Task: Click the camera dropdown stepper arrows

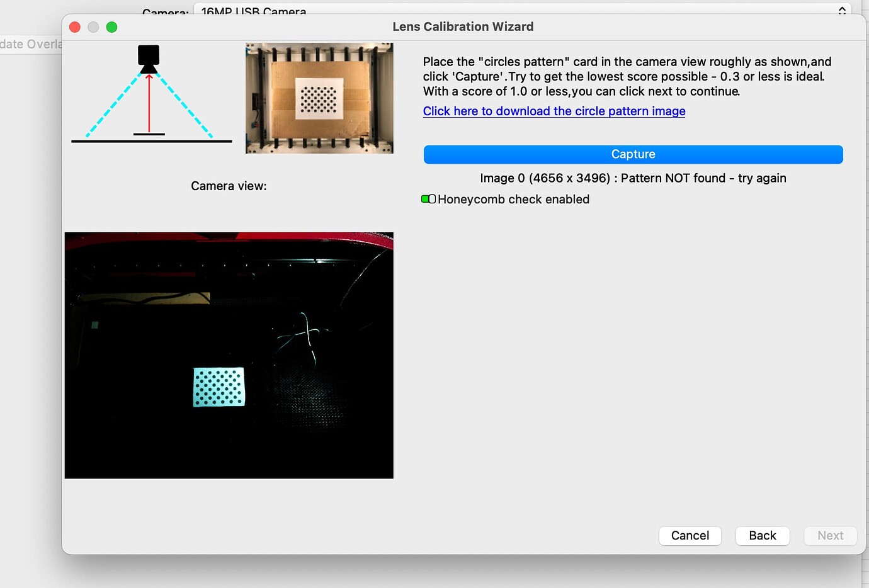Action: pyautogui.click(x=842, y=9)
